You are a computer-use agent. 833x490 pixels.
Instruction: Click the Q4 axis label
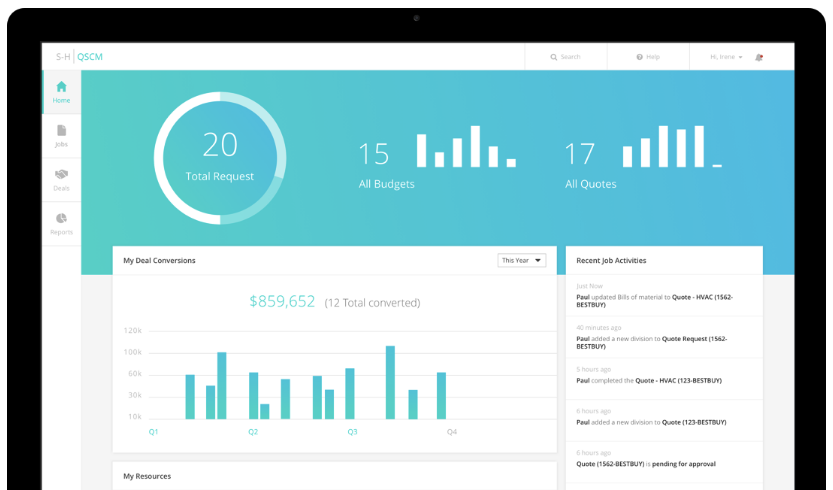pyautogui.click(x=452, y=432)
